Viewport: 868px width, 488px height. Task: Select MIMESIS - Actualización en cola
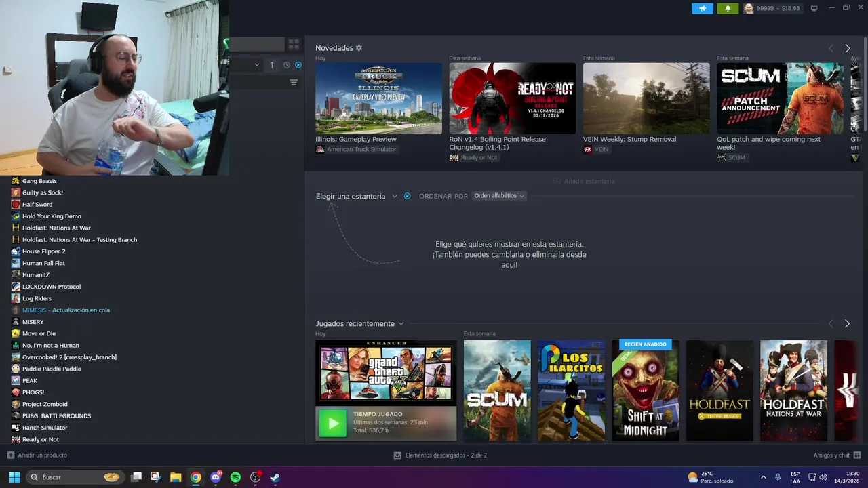(x=66, y=310)
